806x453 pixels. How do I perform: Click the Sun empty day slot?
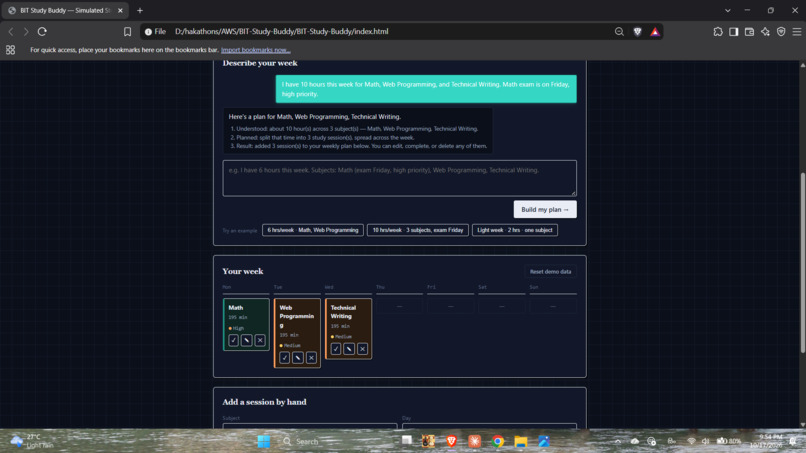click(553, 306)
